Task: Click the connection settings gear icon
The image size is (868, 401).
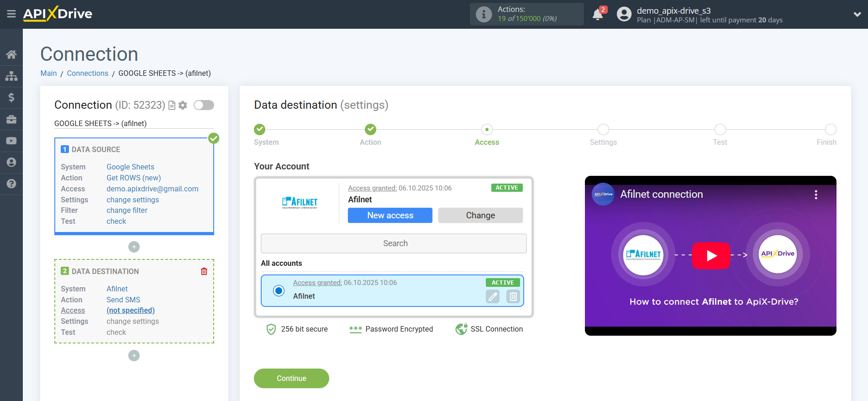Action: click(x=183, y=106)
